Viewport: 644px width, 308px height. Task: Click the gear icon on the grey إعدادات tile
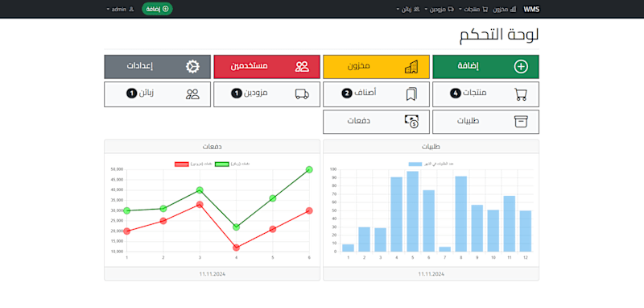(192, 67)
